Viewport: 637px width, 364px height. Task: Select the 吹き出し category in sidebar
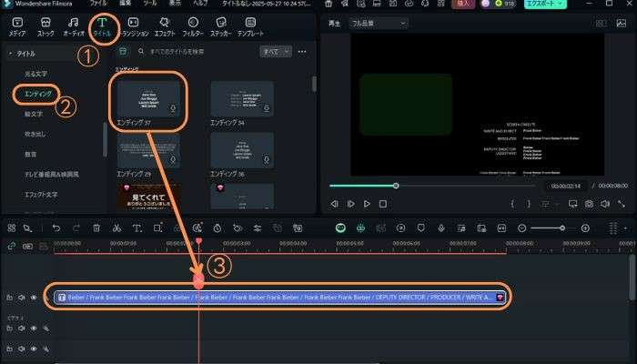pos(35,134)
